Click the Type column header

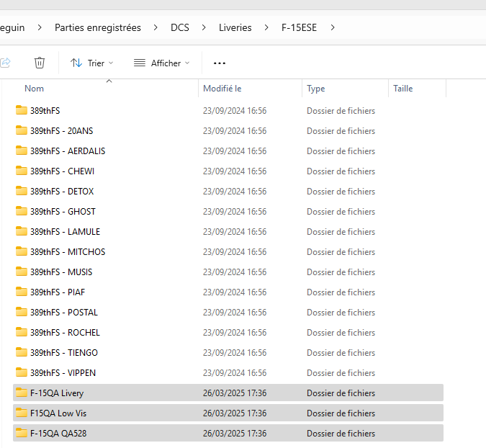click(x=315, y=89)
